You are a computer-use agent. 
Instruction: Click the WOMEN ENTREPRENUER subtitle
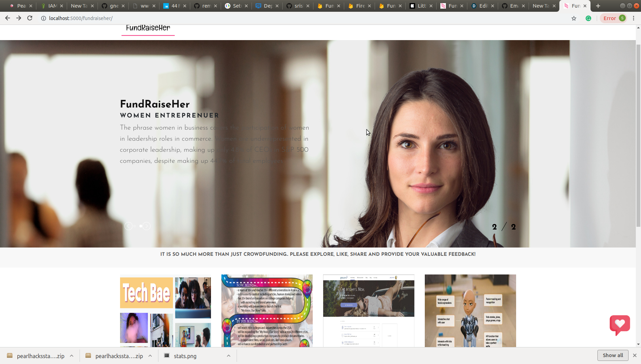coord(170,115)
